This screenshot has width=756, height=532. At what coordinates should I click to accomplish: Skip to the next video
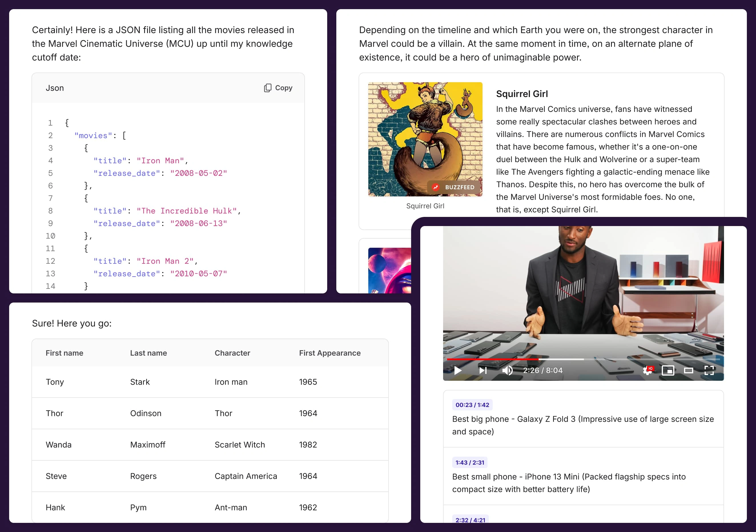(483, 370)
